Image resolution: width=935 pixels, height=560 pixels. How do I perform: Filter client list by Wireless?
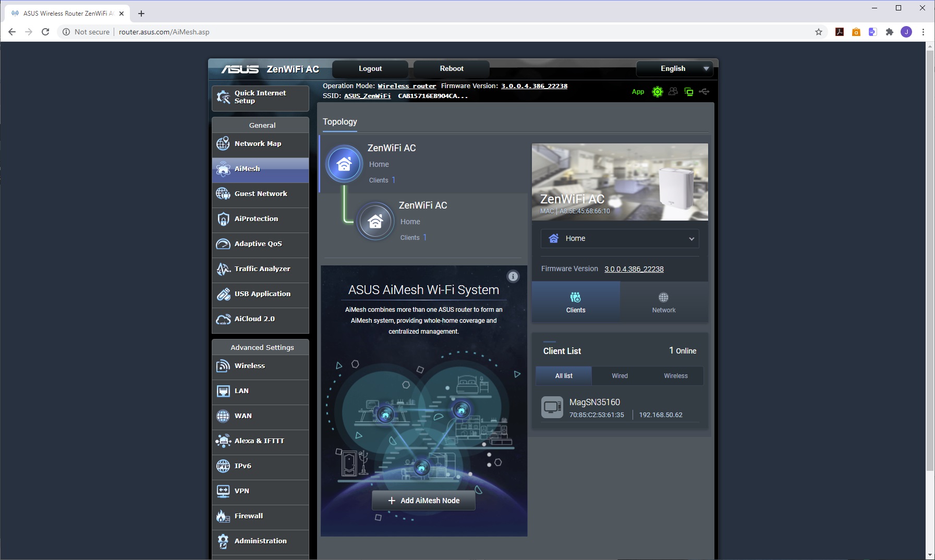(675, 376)
